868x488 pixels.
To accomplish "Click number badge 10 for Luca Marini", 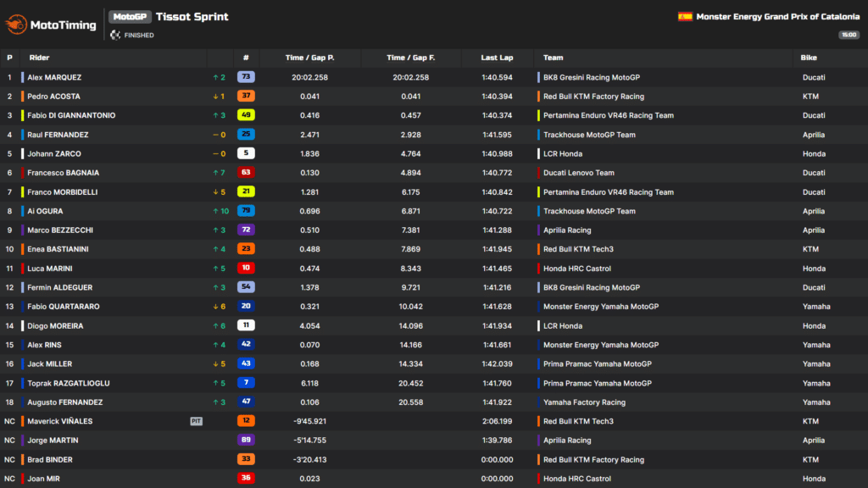I will point(246,268).
